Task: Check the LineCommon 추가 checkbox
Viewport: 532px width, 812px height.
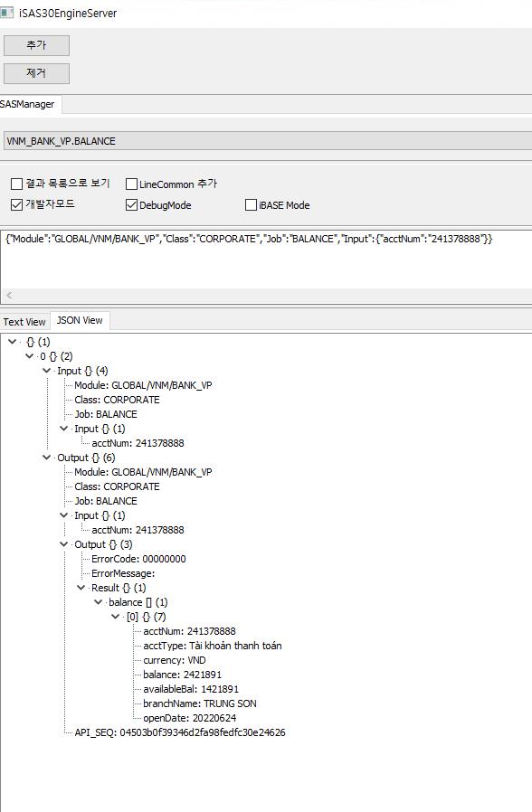Action: click(131, 184)
